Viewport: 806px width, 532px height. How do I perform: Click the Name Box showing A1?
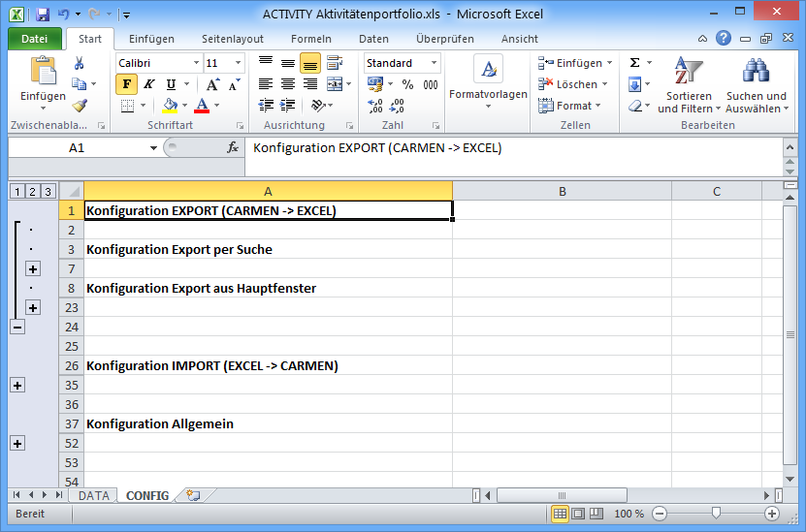[x=78, y=148]
